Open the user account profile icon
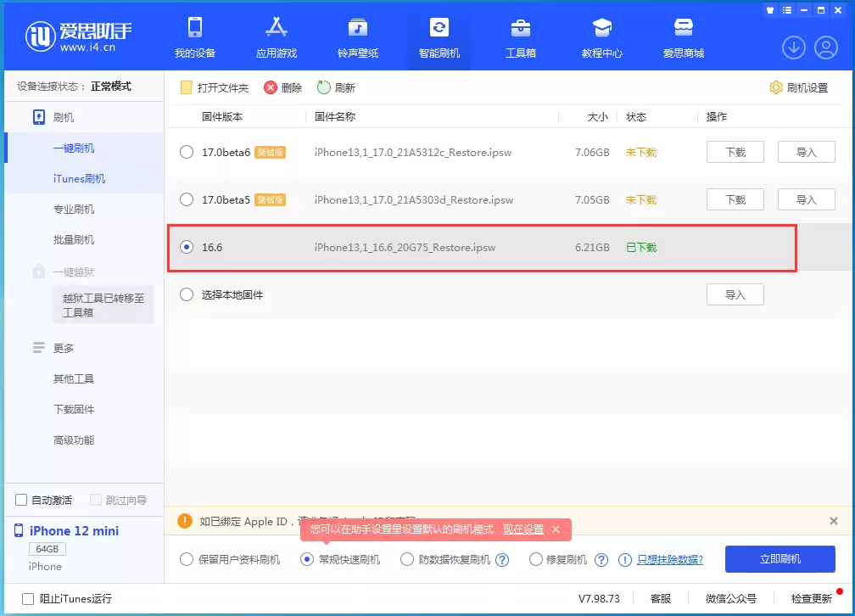The height and width of the screenshot is (616, 855). pos(826,48)
